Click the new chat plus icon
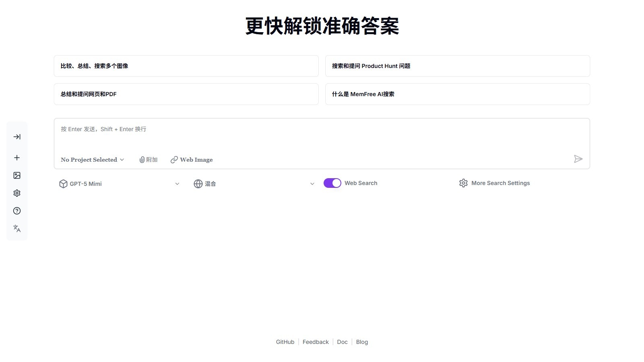The width and height of the screenshot is (644, 362). point(17,157)
